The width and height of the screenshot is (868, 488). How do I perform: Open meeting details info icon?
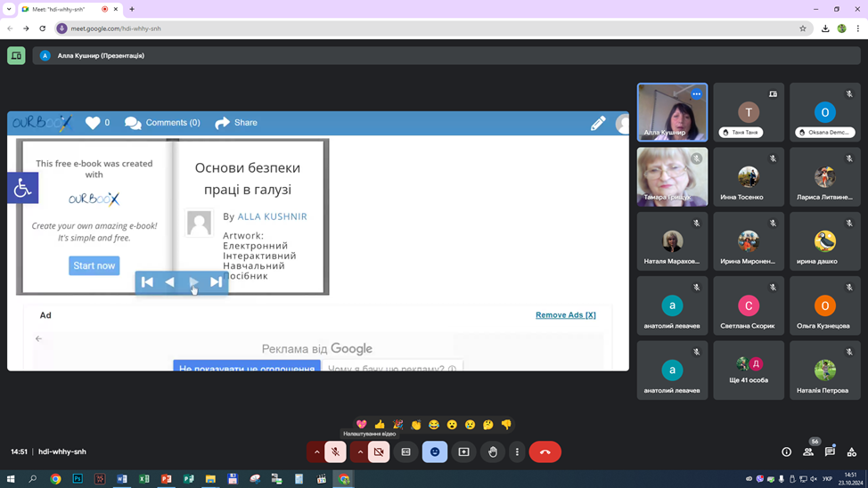pyautogui.click(x=786, y=452)
